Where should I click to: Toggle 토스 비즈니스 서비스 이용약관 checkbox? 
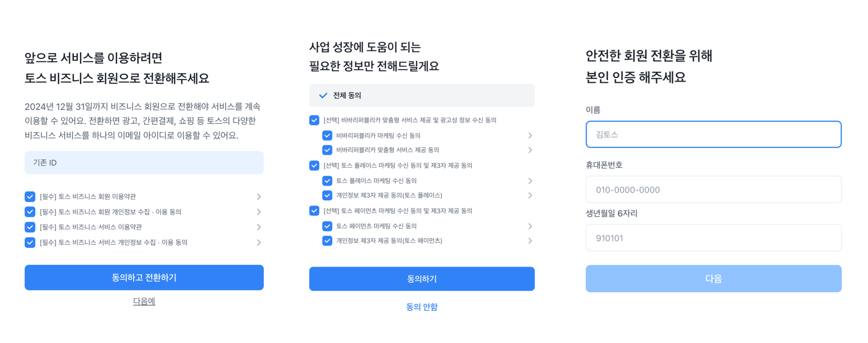point(30,227)
